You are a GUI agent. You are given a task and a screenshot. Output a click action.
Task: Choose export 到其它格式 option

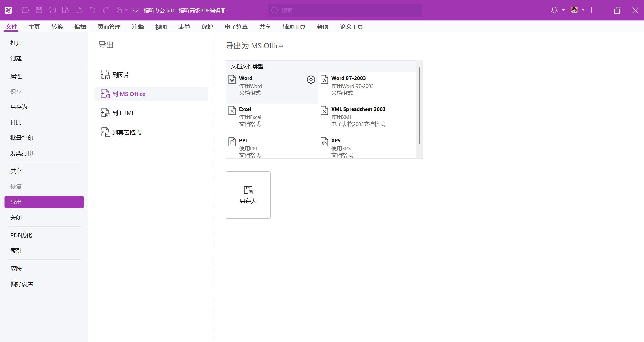click(x=151, y=132)
